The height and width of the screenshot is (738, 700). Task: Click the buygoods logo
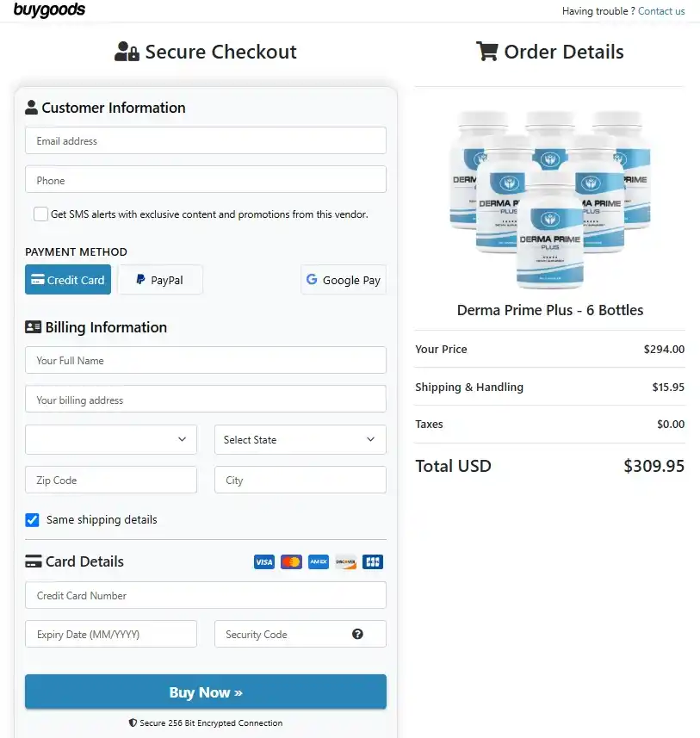coord(49,9)
